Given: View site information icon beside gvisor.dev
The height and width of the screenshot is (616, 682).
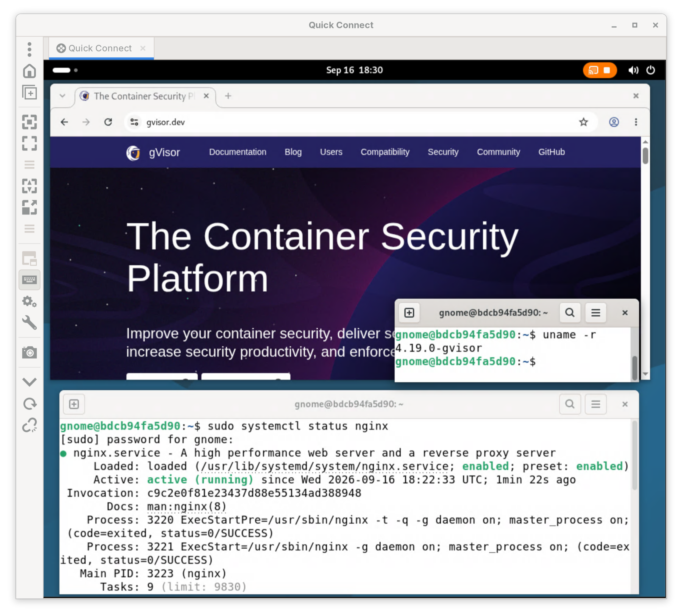Looking at the screenshot, I should point(134,122).
